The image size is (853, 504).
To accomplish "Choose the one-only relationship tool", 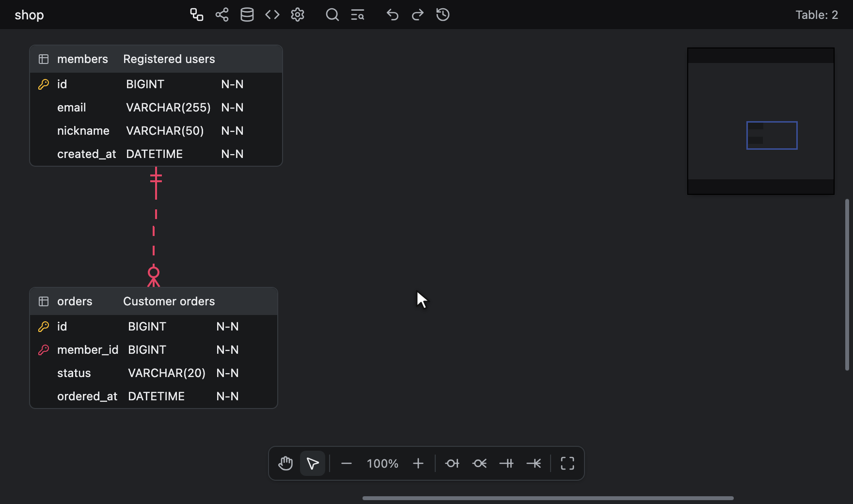I will (x=506, y=463).
